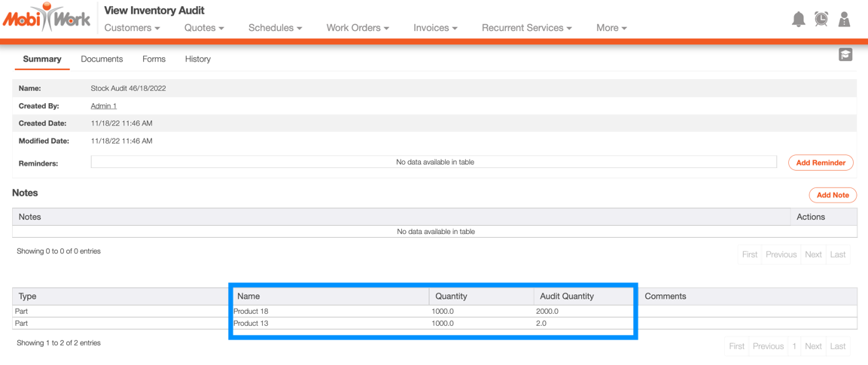This screenshot has width=868, height=365.
Task: Sort parts table by Type column header
Action: click(28, 297)
